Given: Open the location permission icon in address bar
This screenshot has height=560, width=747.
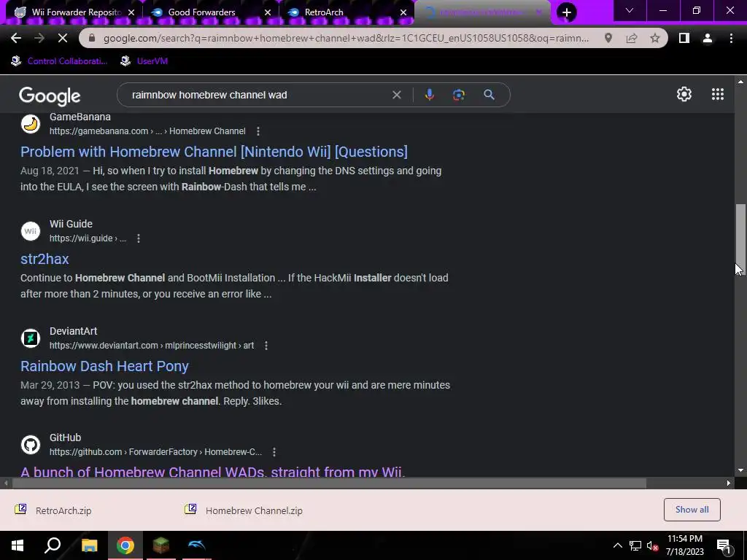Looking at the screenshot, I should [x=608, y=38].
